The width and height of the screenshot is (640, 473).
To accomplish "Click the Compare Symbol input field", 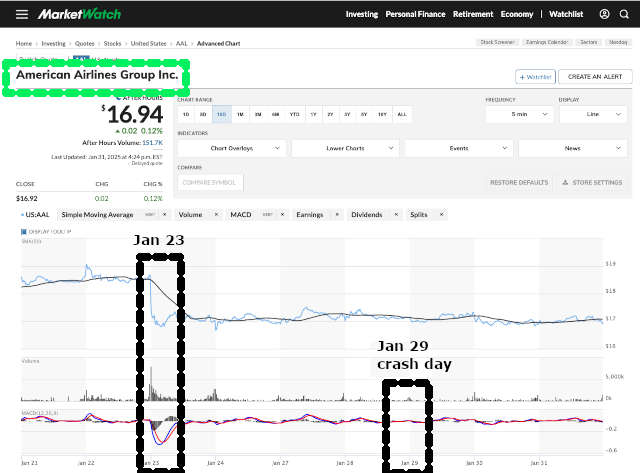I will [x=211, y=182].
